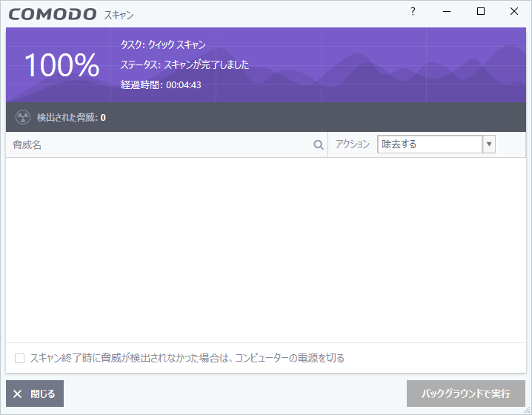Click the help question mark icon
Screen dimensions: 532x415
[413, 12]
